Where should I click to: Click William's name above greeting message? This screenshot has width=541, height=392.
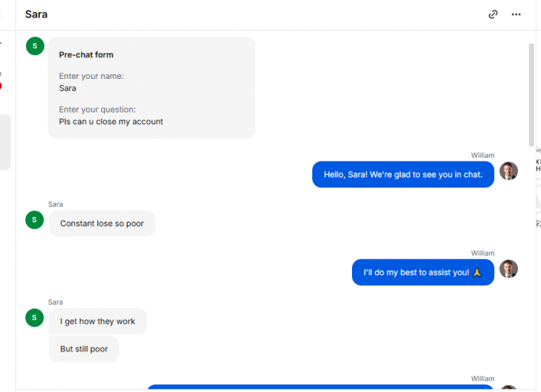tap(483, 155)
